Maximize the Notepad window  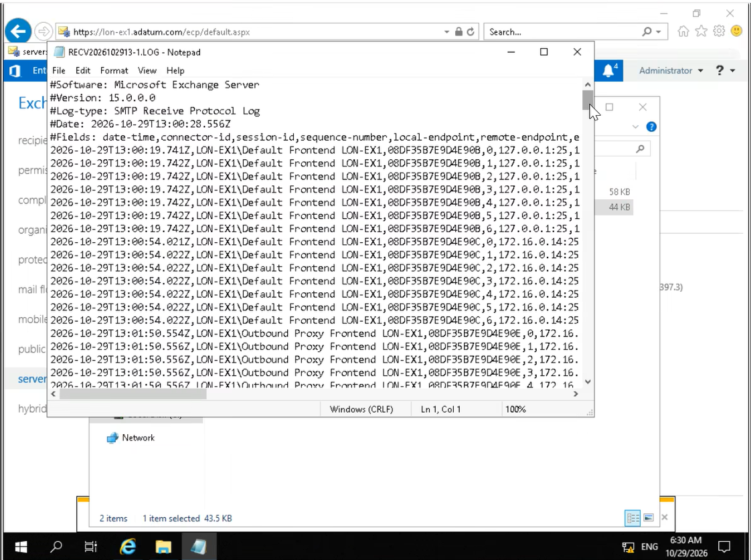(x=544, y=52)
